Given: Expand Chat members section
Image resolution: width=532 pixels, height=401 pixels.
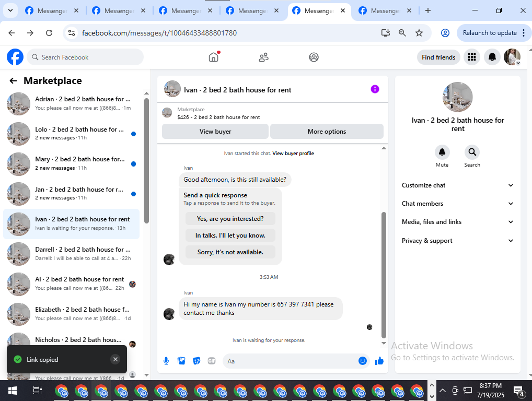Looking at the screenshot, I should point(457,204).
